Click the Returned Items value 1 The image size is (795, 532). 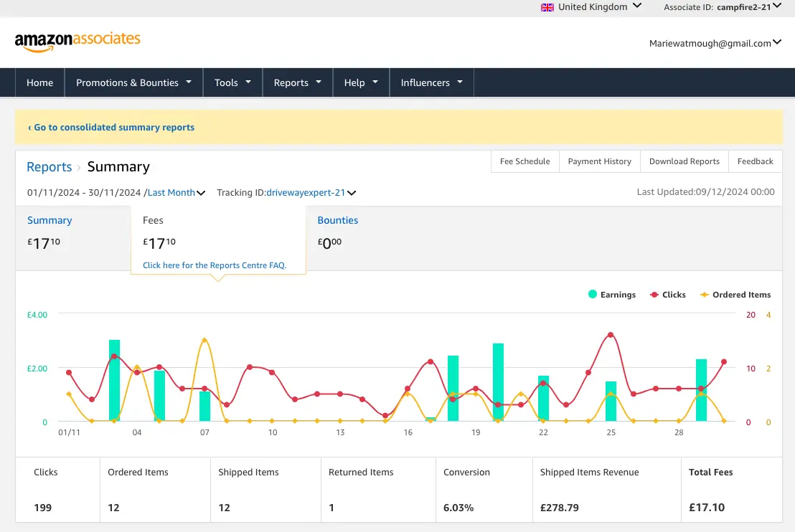[331, 507]
